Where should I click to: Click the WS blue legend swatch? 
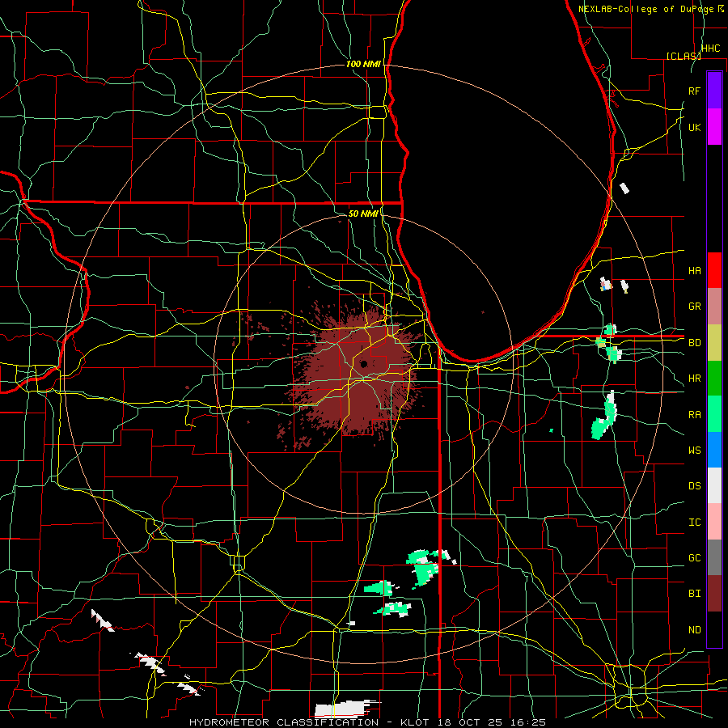click(714, 450)
